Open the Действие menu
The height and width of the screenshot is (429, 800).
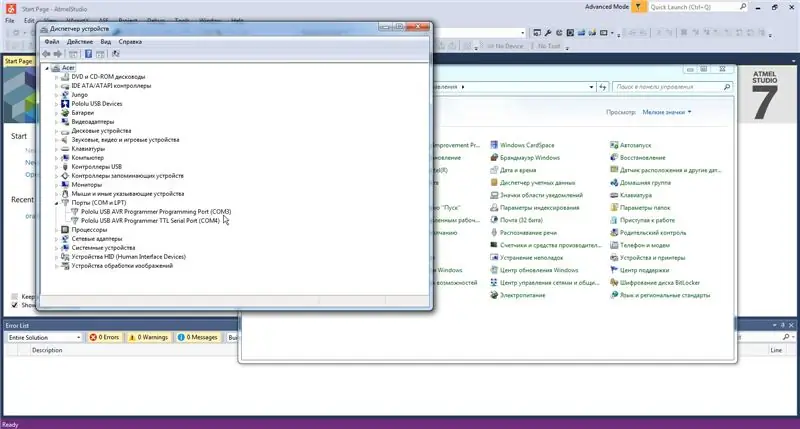coord(80,42)
